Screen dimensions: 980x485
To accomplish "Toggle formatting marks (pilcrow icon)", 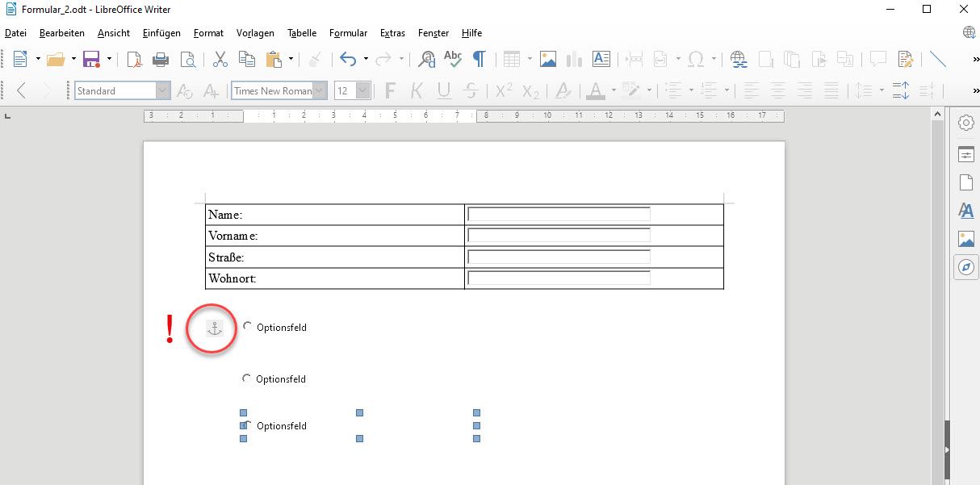I will pyautogui.click(x=480, y=59).
